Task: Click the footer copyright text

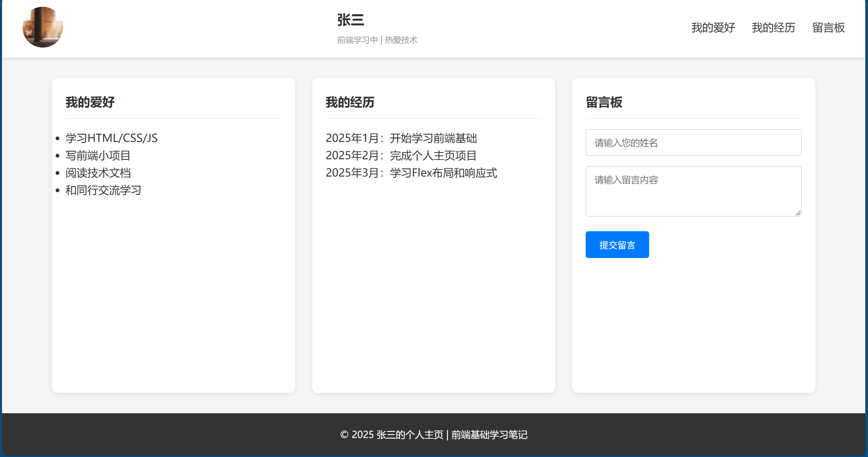Action: (x=434, y=435)
